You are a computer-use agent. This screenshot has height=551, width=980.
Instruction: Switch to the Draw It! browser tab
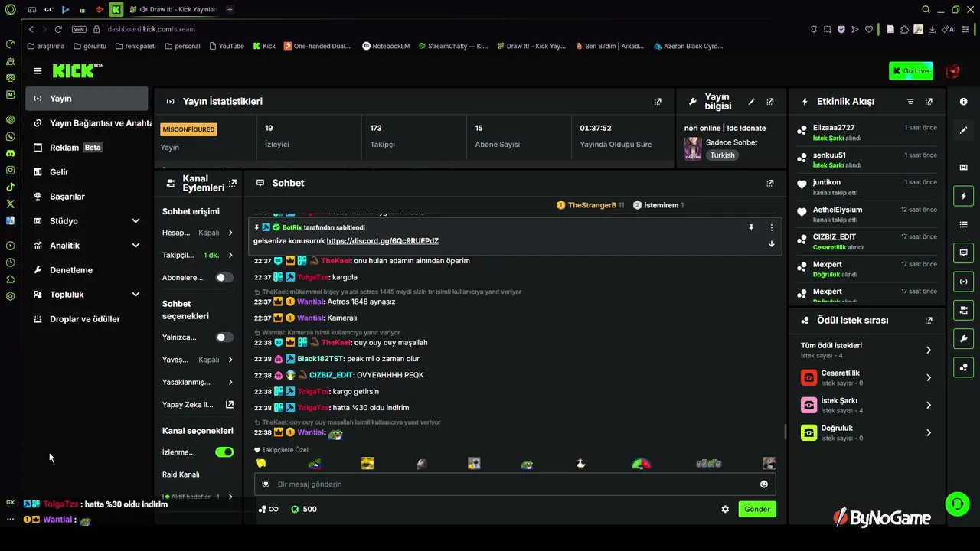click(174, 10)
